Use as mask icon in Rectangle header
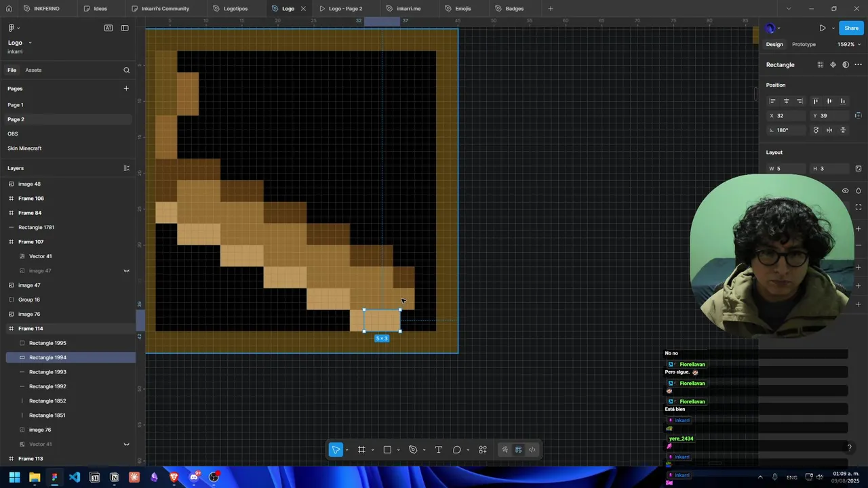This screenshot has height=488, width=868. point(846,65)
